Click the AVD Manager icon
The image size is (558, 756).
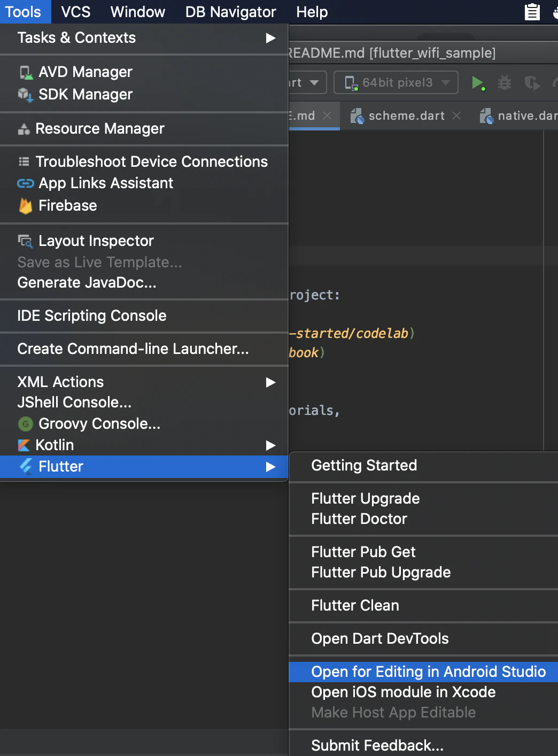click(25, 72)
